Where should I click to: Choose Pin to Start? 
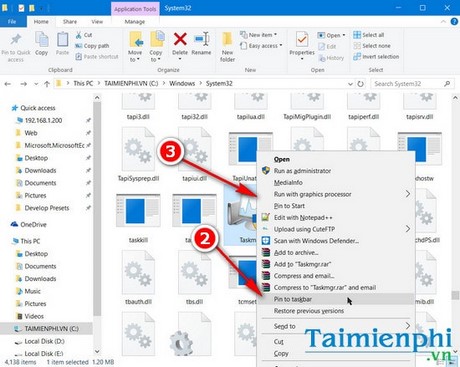coord(289,206)
